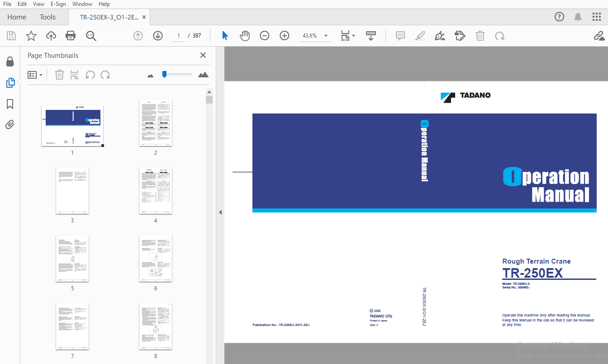Open the find text magnifier tool
The width and height of the screenshot is (608, 364).
tap(91, 36)
